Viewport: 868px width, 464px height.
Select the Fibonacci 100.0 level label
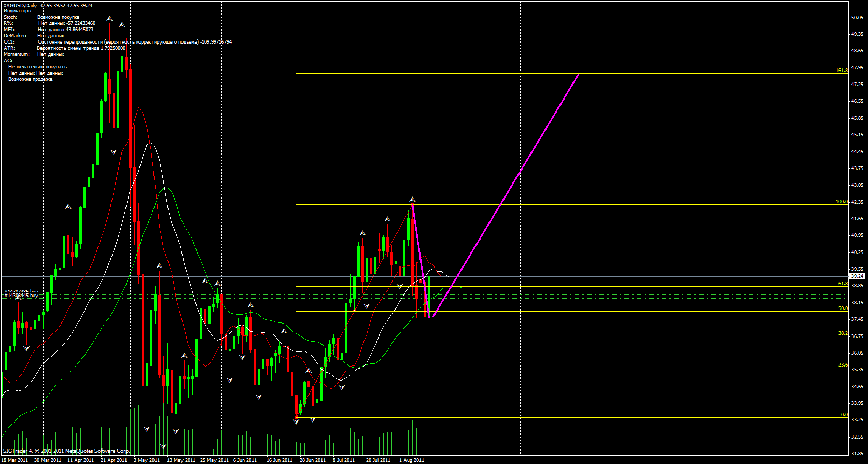pos(842,202)
